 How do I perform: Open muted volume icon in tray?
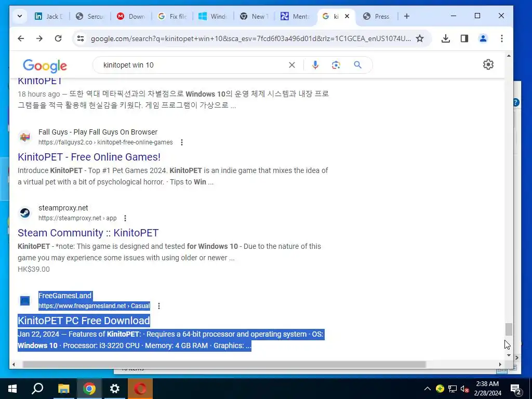464,389
